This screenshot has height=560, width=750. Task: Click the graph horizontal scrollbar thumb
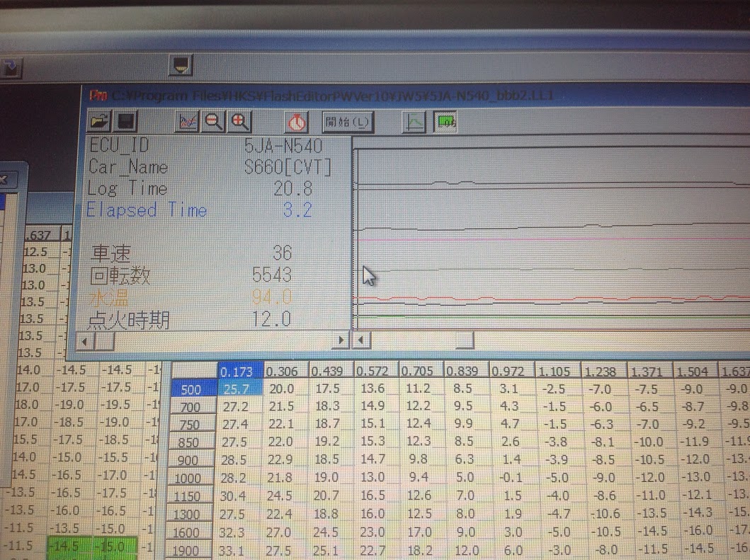[x=465, y=341]
